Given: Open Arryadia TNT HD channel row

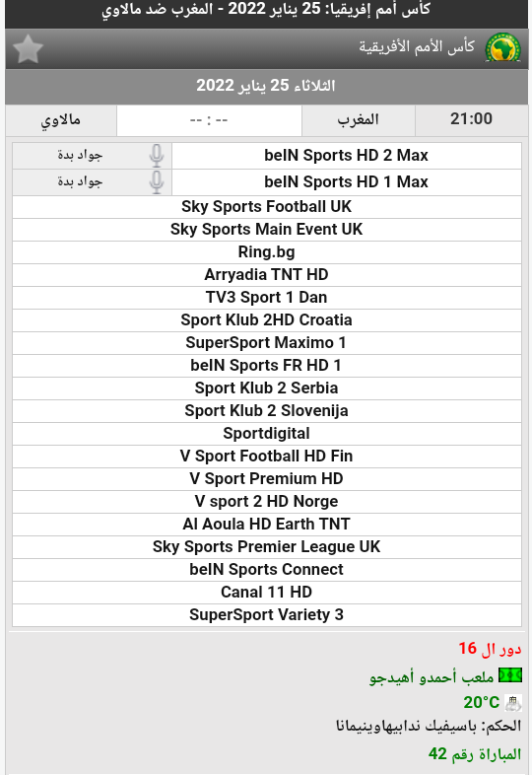Looking at the screenshot, I should tap(267, 275).
